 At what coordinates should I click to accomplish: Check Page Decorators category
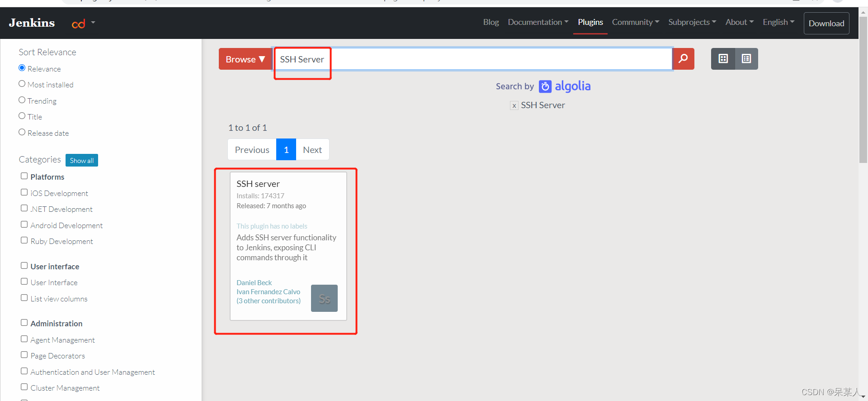(24, 355)
